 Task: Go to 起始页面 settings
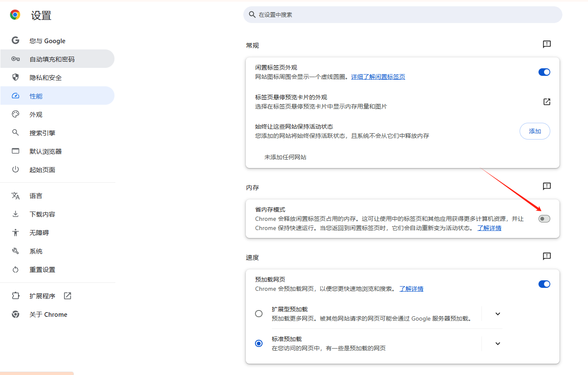click(x=57, y=170)
